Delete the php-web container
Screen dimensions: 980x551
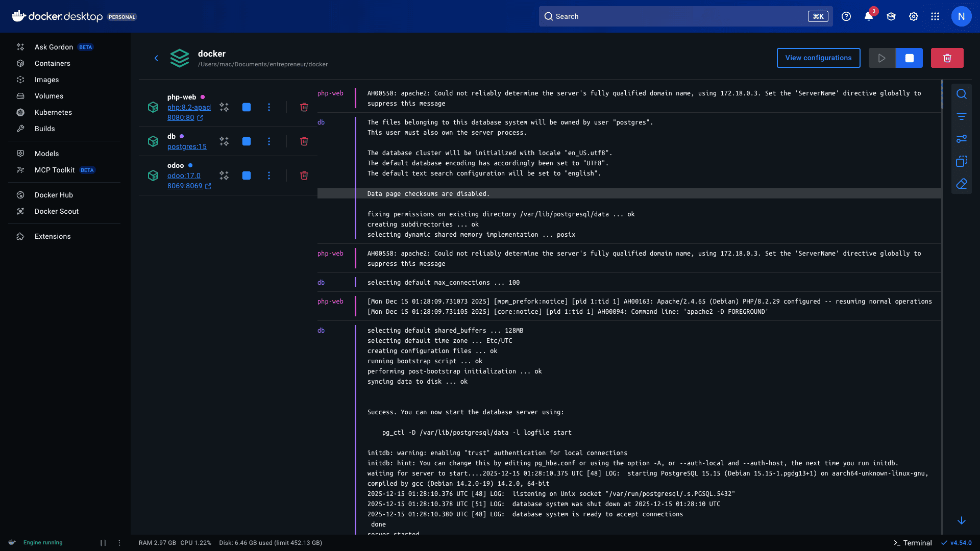[304, 107]
